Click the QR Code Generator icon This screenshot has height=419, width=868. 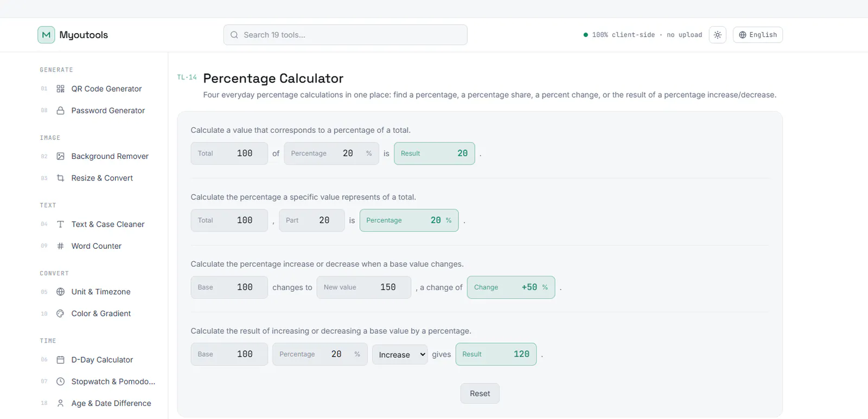(x=61, y=89)
